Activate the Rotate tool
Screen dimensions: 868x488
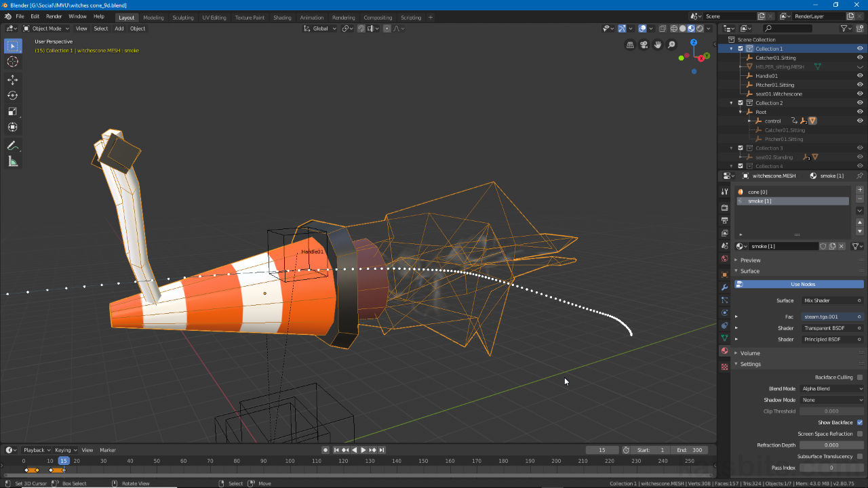pos(13,96)
